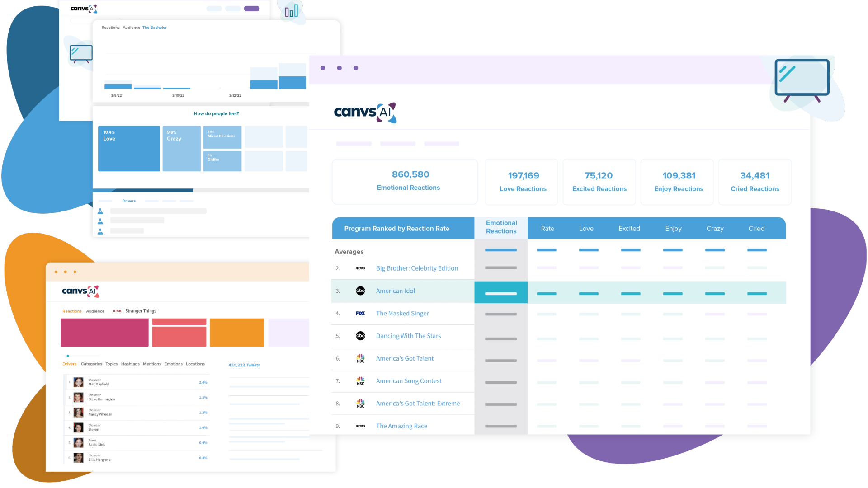
Task: Click the Love 18.4% treemap block
Action: [129, 148]
